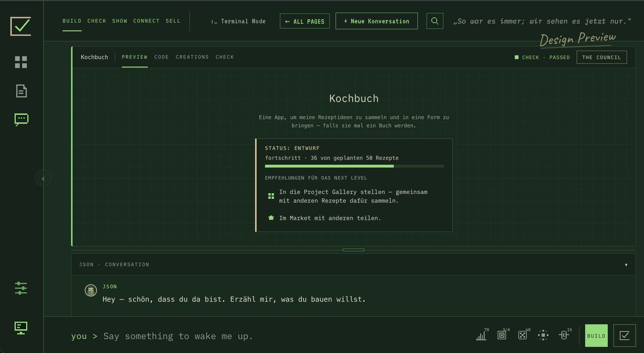Click the bar chart stats icon labeled 70
Image resolution: width=644 pixels, height=353 pixels.
click(481, 335)
